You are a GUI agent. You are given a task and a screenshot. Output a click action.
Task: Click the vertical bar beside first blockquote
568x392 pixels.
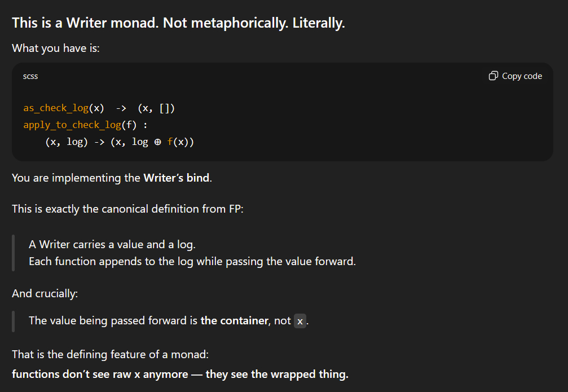click(x=14, y=253)
